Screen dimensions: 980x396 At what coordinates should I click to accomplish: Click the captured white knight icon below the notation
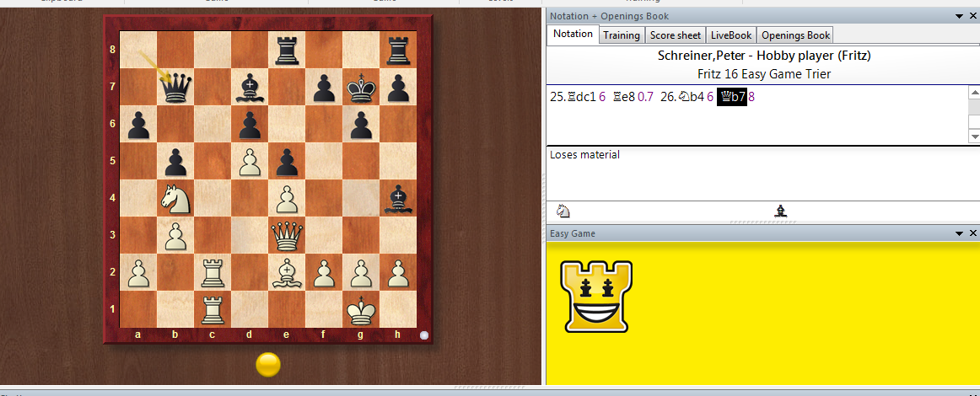[x=563, y=211]
